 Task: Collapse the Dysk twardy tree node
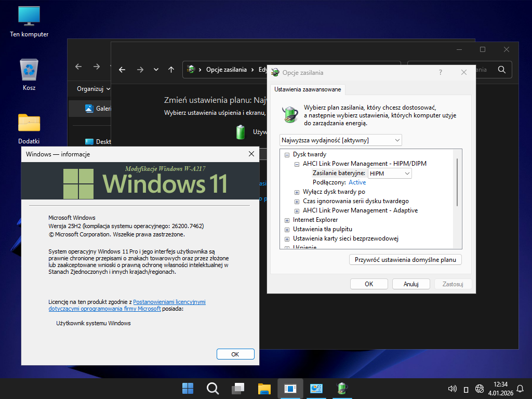287,154
